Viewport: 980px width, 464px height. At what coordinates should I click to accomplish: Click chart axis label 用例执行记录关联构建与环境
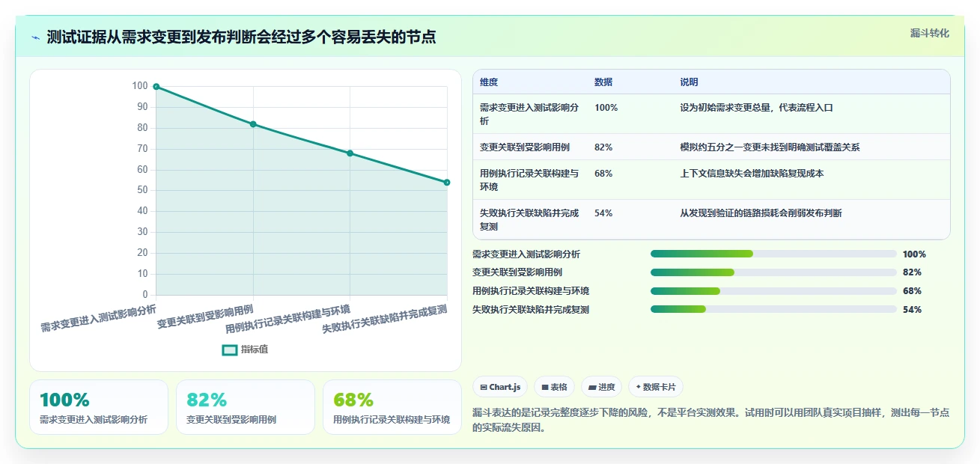pos(288,319)
